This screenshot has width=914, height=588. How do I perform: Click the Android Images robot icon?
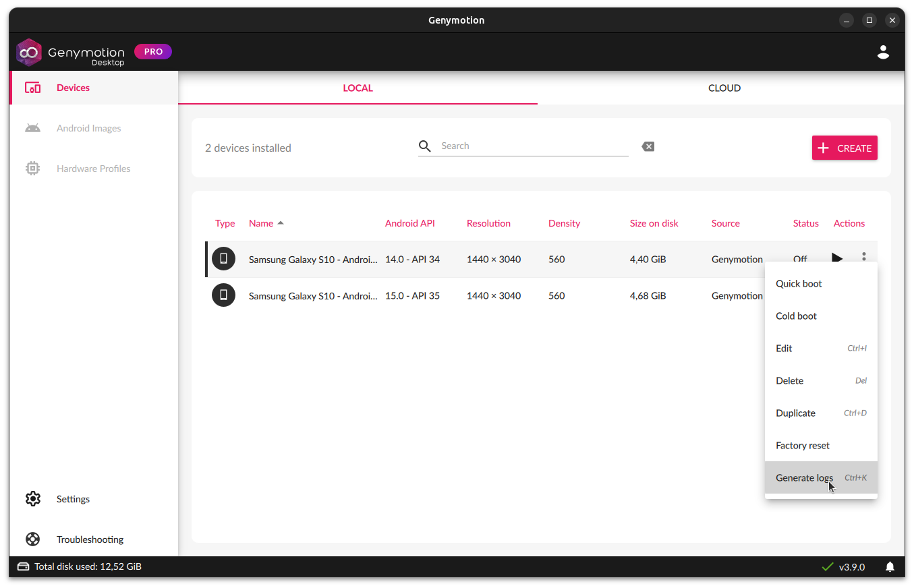32,128
